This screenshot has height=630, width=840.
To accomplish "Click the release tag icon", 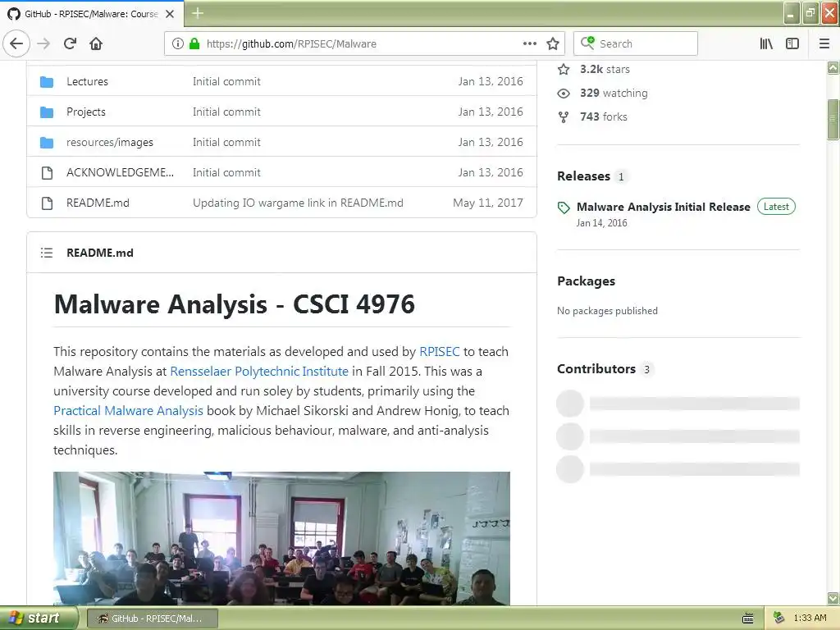I will [564, 208].
